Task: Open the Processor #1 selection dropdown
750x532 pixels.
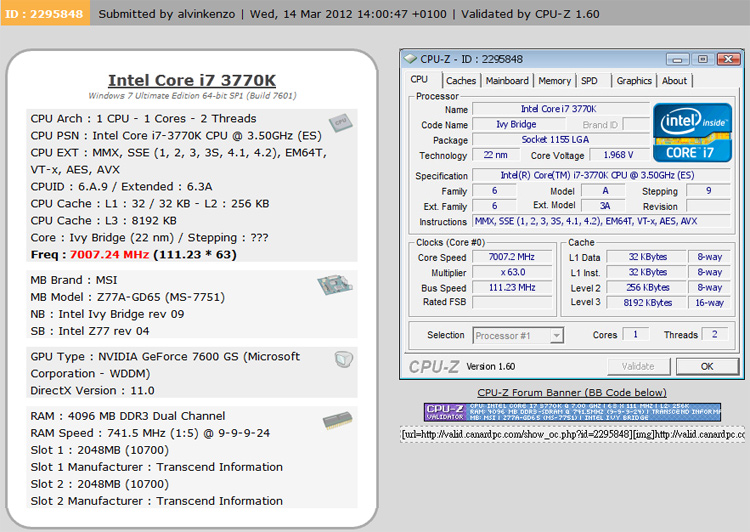Action: [x=518, y=336]
